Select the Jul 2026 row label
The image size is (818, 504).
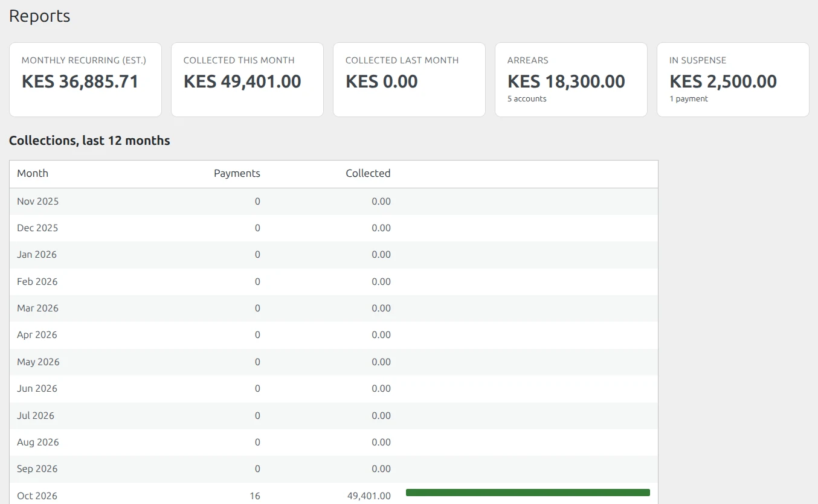[36, 416]
